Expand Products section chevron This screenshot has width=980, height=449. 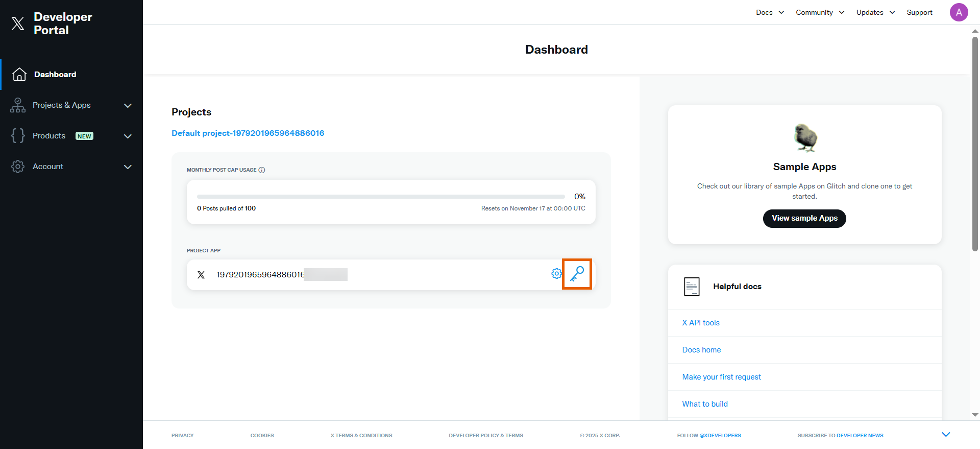(128, 136)
